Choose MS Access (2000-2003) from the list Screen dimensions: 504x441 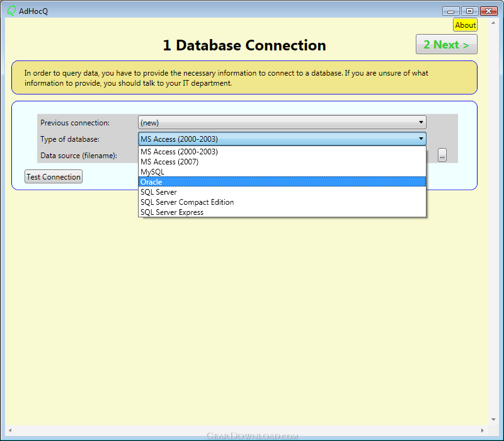[282, 152]
